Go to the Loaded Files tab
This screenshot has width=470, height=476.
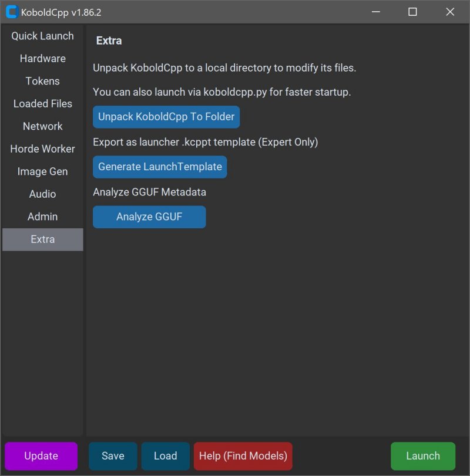pyautogui.click(x=43, y=104)
